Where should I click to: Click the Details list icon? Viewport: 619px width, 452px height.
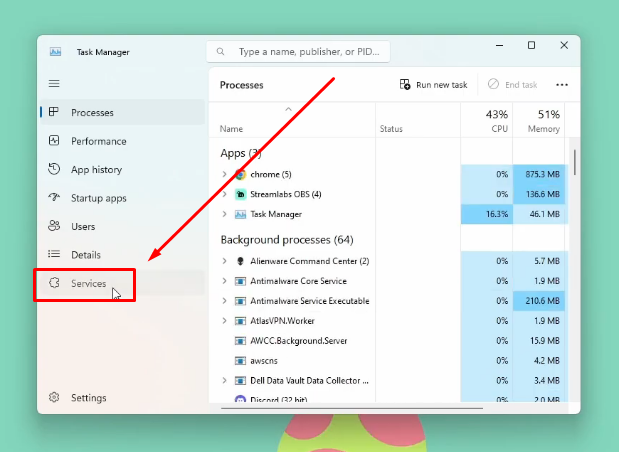tap(54, 254)
